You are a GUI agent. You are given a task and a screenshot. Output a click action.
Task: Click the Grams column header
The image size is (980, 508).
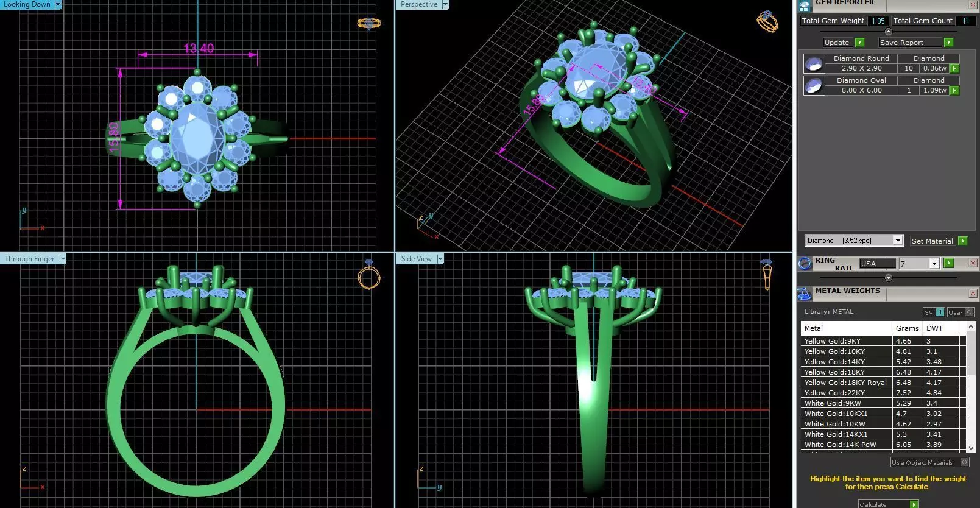coord(908,328)
